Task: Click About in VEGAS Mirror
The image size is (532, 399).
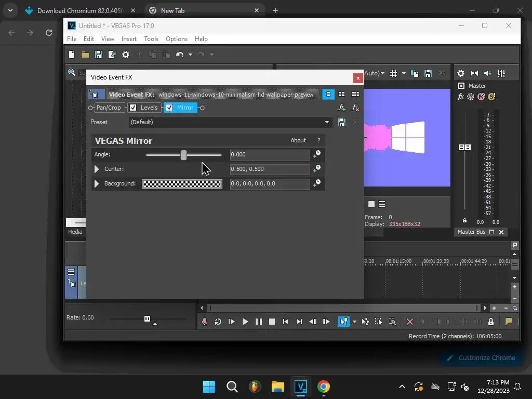Action: tap(298, 140)
